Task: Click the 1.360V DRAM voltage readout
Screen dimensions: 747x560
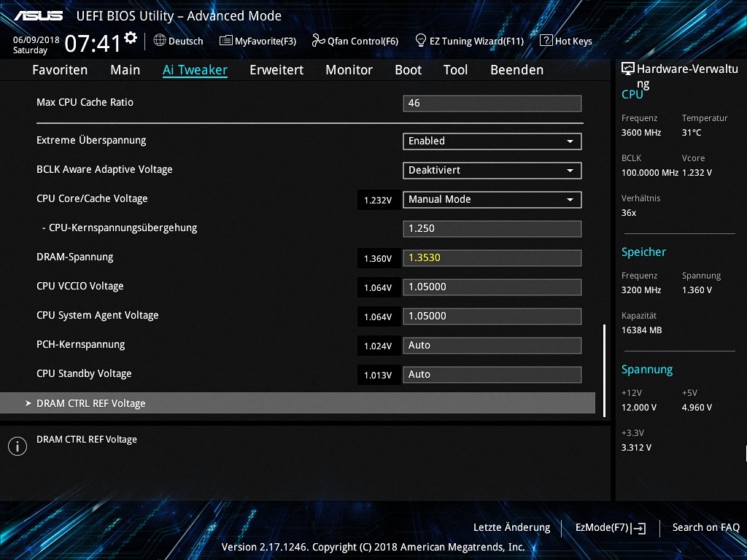Action: (x=379, y=259)
